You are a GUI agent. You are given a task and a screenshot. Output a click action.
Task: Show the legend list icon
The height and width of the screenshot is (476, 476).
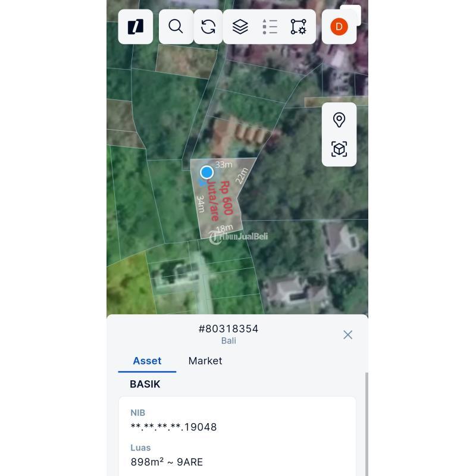click(x=270, y=27)
